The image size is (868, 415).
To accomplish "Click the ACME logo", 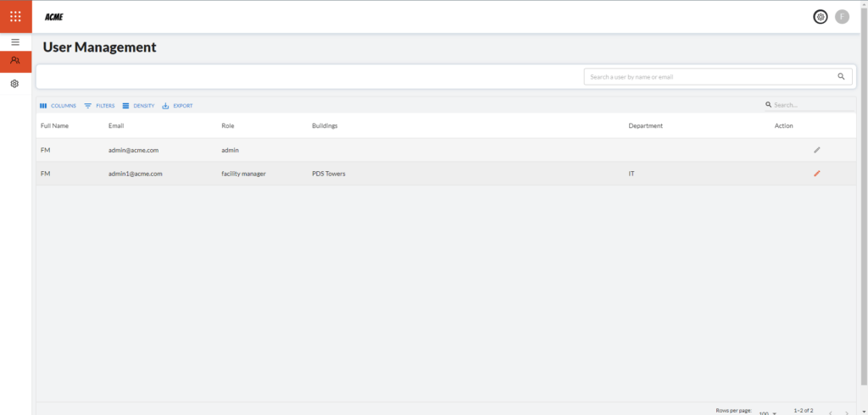I will pos(53,17).
